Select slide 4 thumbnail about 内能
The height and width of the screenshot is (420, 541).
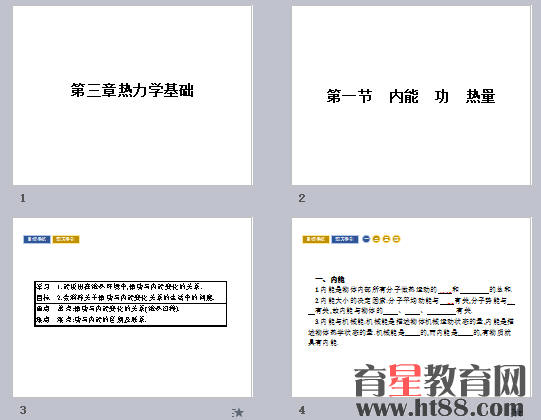(411, 307)
